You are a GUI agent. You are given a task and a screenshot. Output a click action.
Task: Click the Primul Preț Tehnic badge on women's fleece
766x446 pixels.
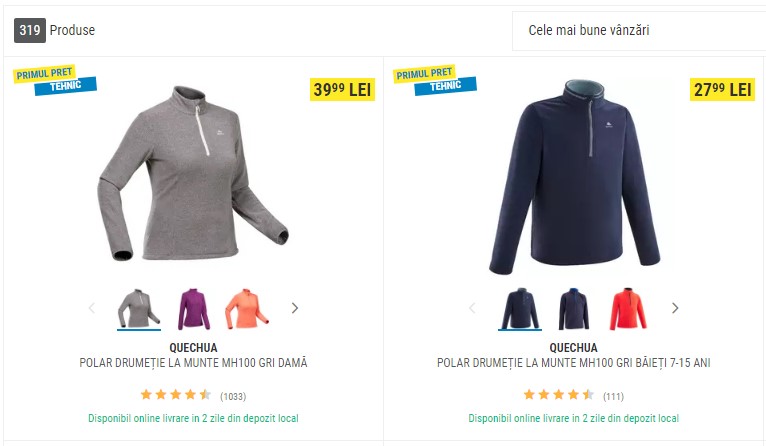pyautogui.click(x=55, y=80)
